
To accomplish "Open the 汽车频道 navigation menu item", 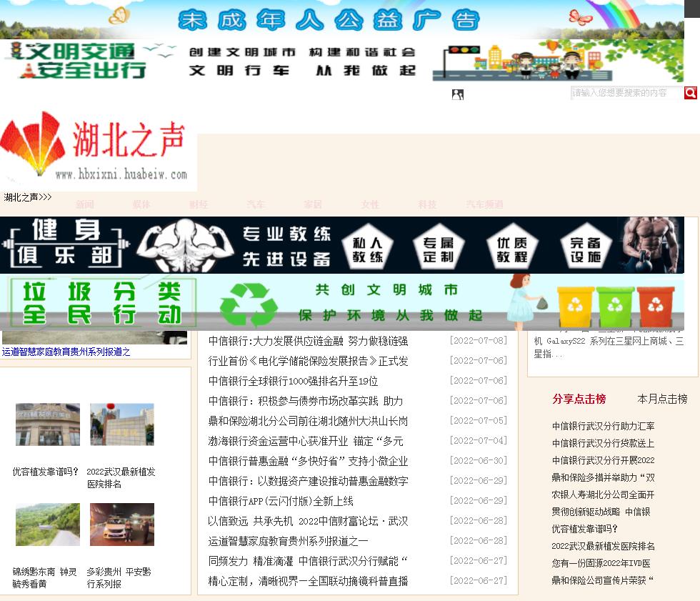I will coord(485,204).
